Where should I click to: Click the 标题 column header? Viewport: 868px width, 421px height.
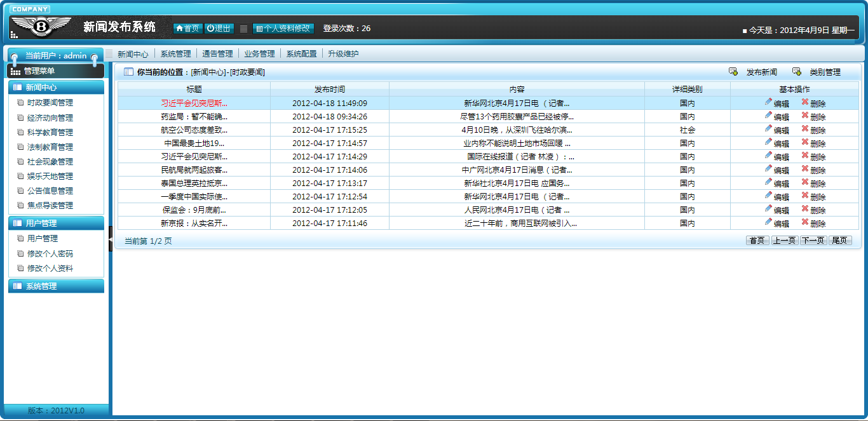194,90
